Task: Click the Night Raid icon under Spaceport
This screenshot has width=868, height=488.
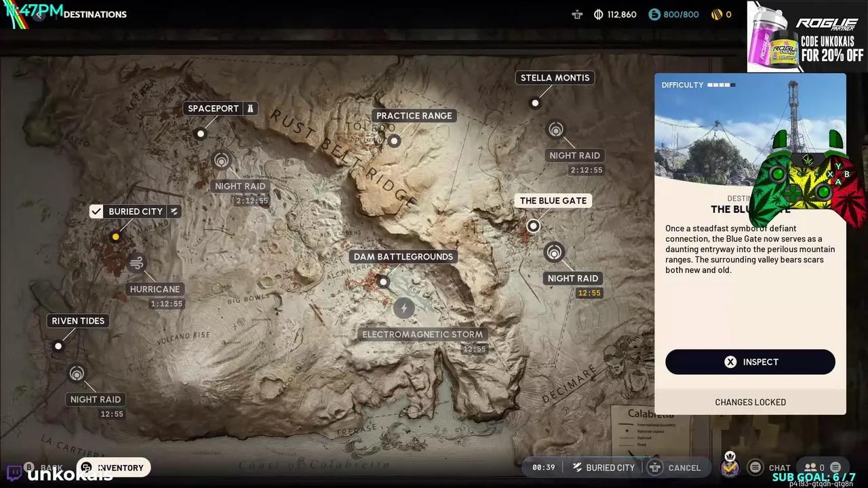Action: (x=221, y=160)
